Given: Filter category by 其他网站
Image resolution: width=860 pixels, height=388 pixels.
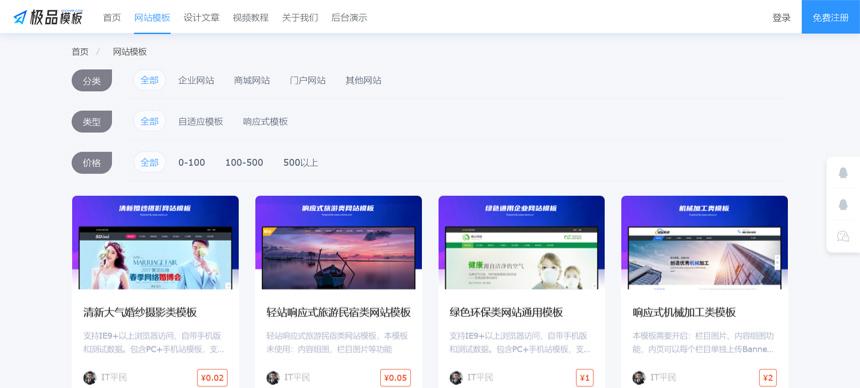Looking at the screenshot, I should click(363, 80).
